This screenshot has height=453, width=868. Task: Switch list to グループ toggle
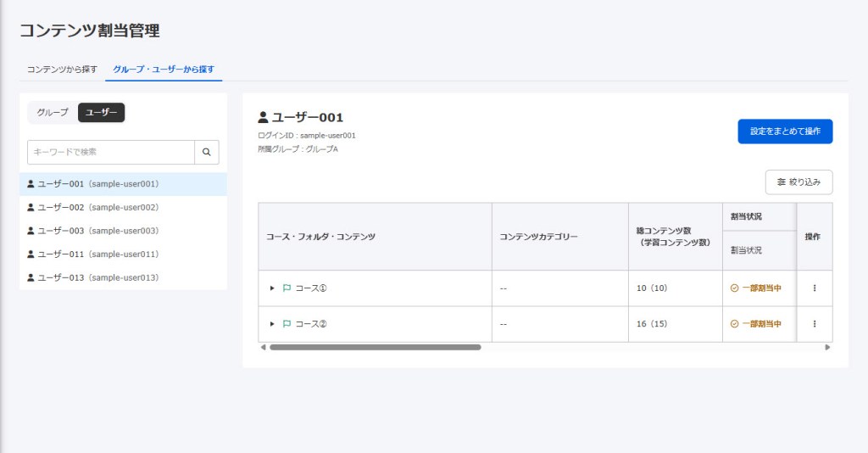pos(53,113)
